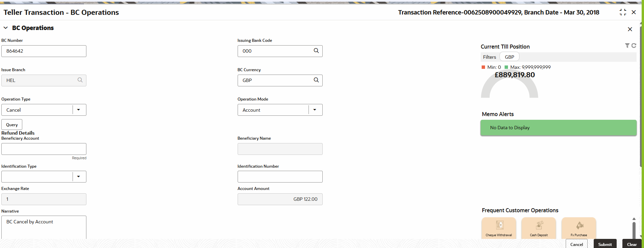This screenshot has width=644, height=248.
Task: Focus the Beneficiary Account input field
Action: [44, 149]
